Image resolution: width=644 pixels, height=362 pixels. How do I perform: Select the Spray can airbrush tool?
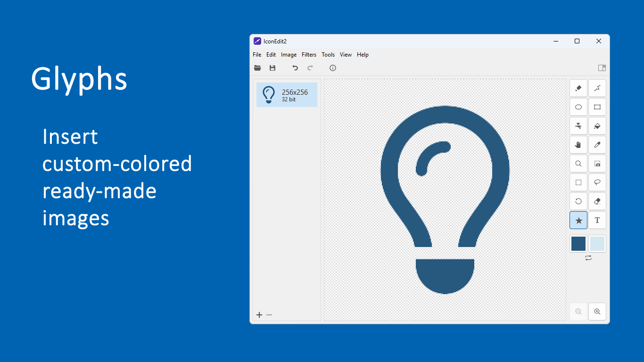[x=578, y=126]
